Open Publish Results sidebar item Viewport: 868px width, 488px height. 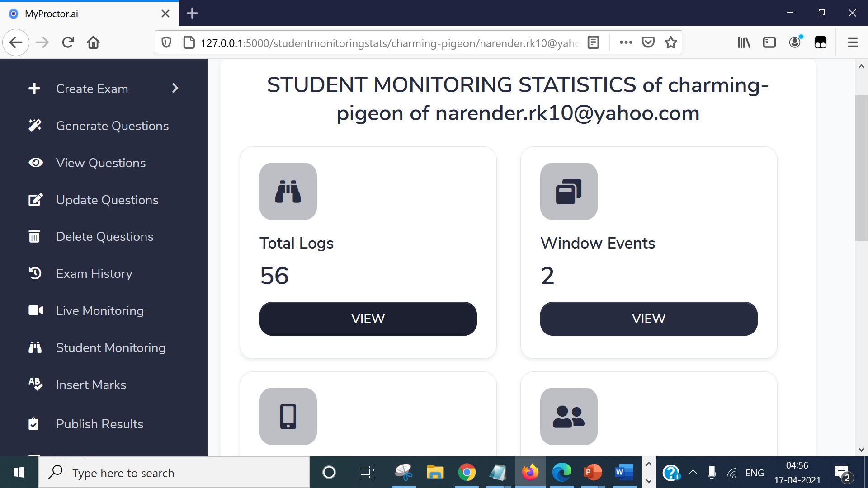tap(99, 424)
